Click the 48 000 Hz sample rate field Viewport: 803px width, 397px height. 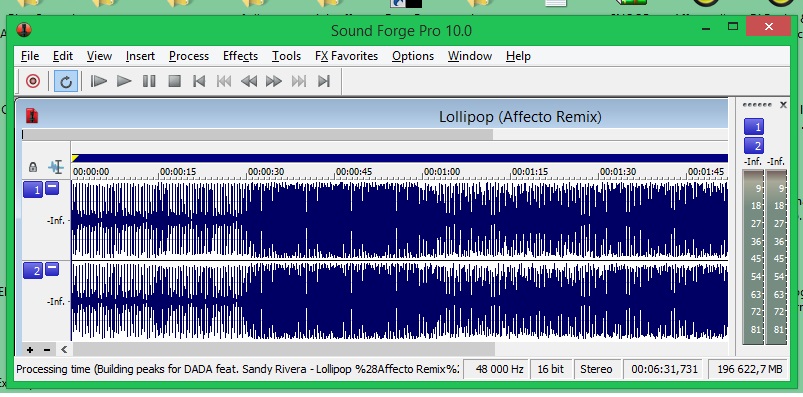[x=496, y=369]
